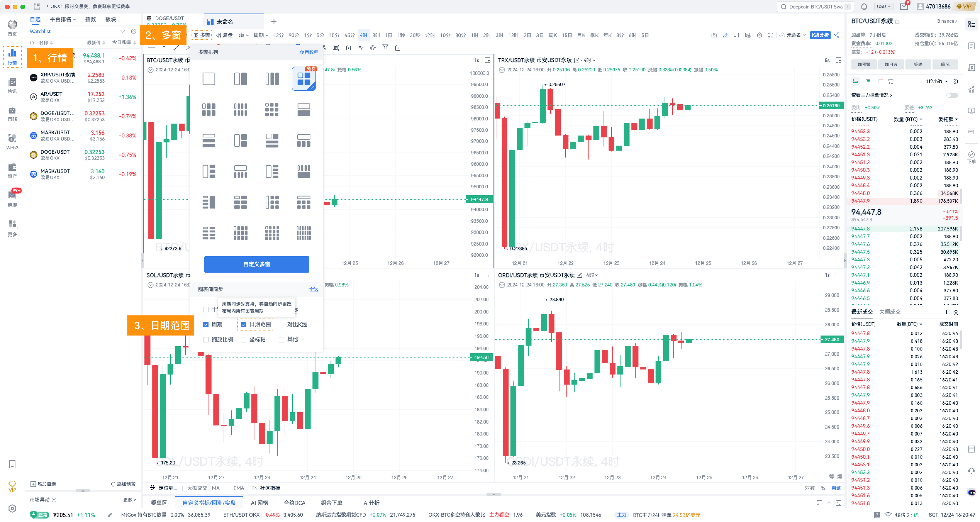Open the 1位小数 precision dropdown
The image size is (980, 522).
point(937,81)
